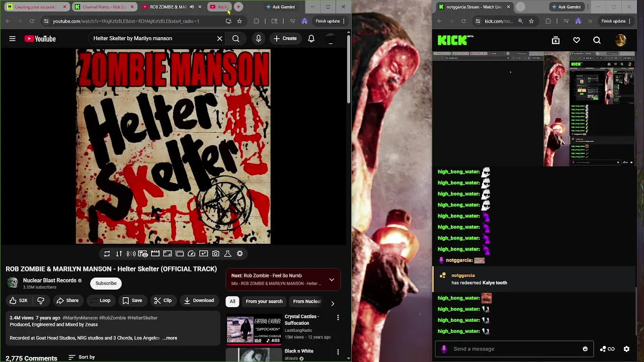Bookmark the YouTube page with the star icon
This screenshot has width=644, height=362.
tap(239, 21)
